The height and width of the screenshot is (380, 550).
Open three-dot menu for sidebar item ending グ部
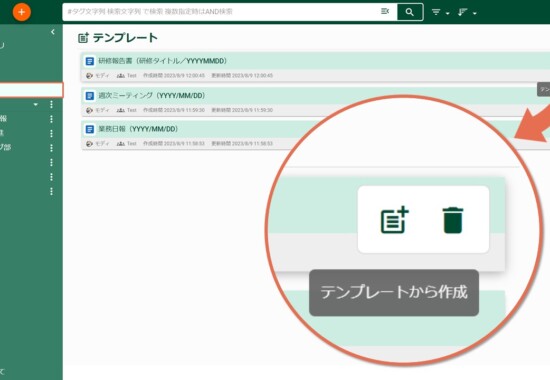[51, 148]
